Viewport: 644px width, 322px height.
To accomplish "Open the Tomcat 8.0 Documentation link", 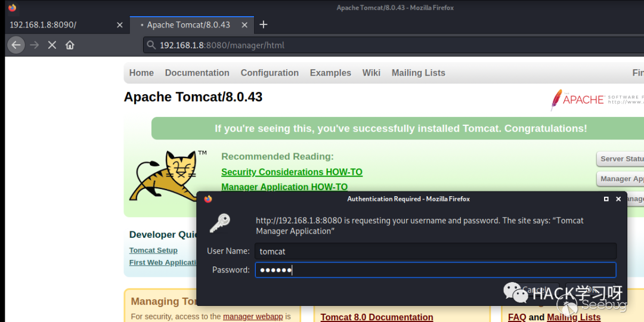I will pos(377,317).
